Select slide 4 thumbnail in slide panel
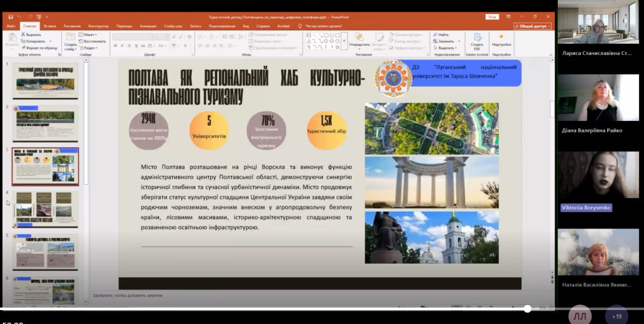The image size is (644, 324). (x=45, y=210)
